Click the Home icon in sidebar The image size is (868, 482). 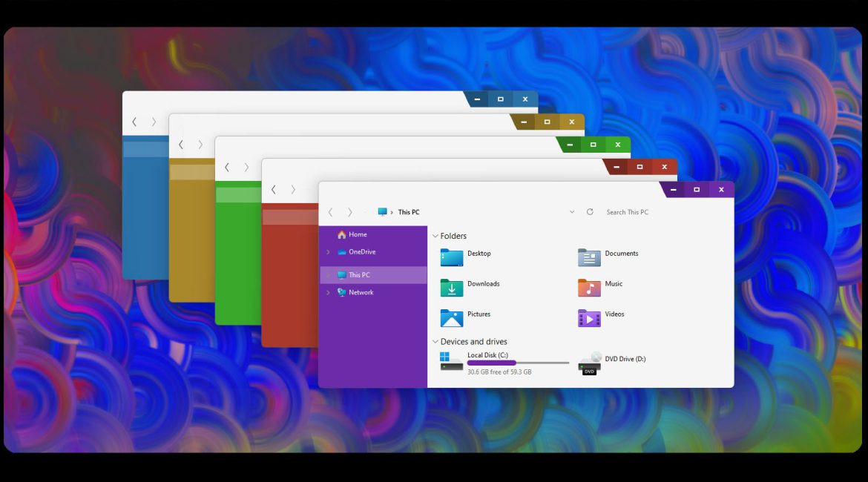[x=341, y=234]
